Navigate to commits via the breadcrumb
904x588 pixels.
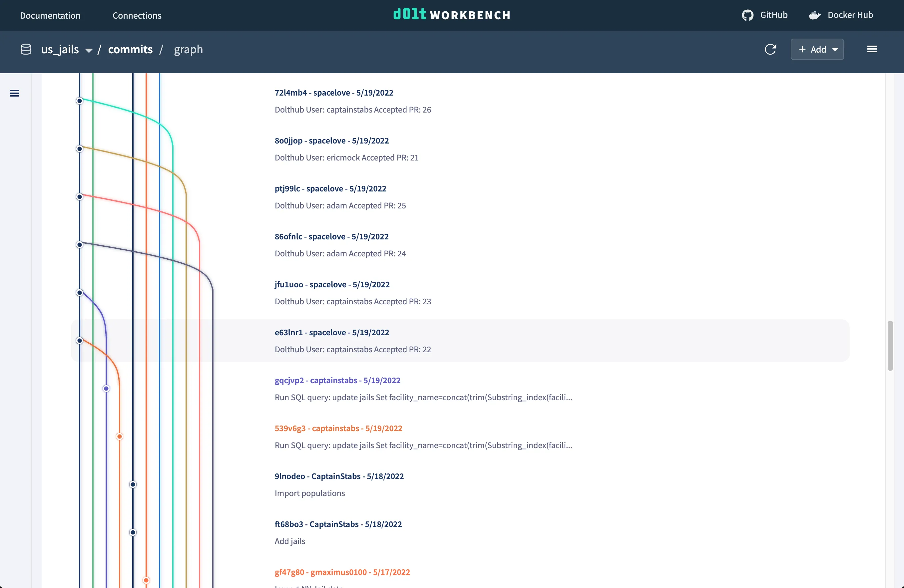[130, 49]
